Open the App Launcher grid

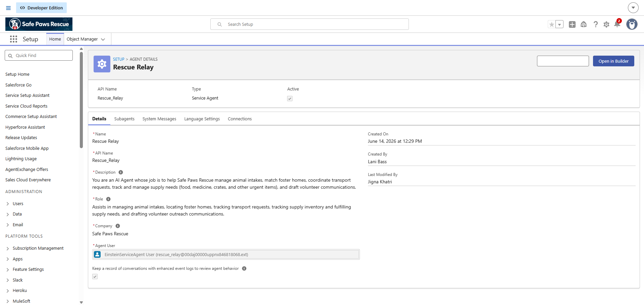[13, 39]
